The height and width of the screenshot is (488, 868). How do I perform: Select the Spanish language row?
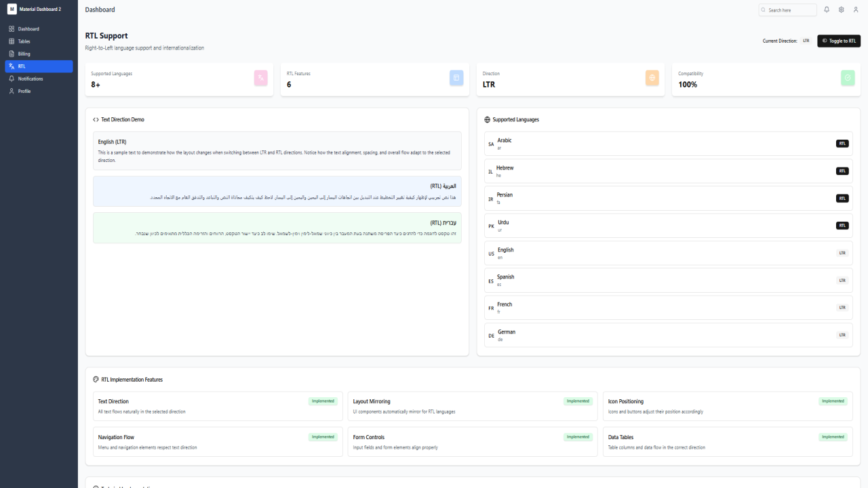point(668,280)
